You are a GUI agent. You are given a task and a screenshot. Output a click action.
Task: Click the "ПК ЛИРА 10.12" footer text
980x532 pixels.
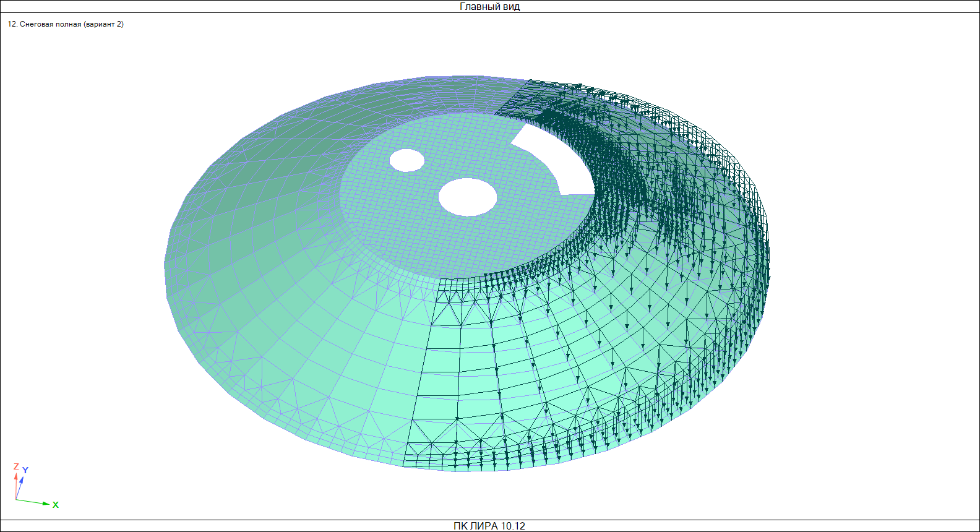point(489,526)
